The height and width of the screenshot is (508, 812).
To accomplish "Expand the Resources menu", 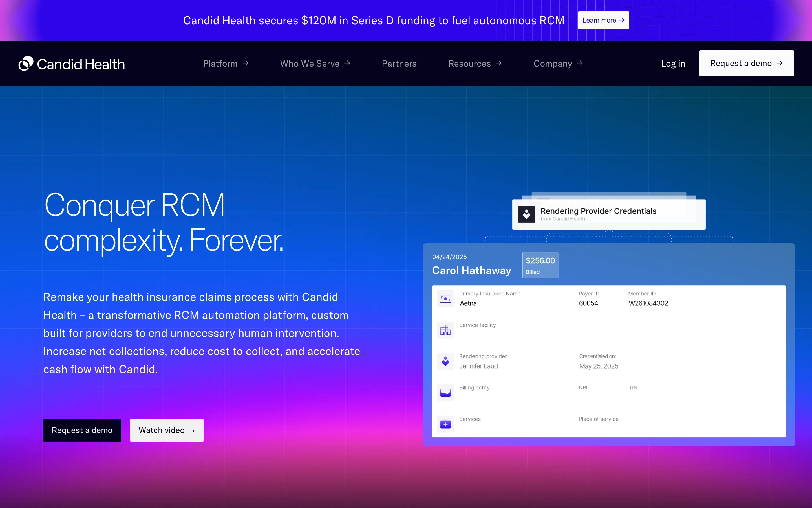I will pos(475,63).
